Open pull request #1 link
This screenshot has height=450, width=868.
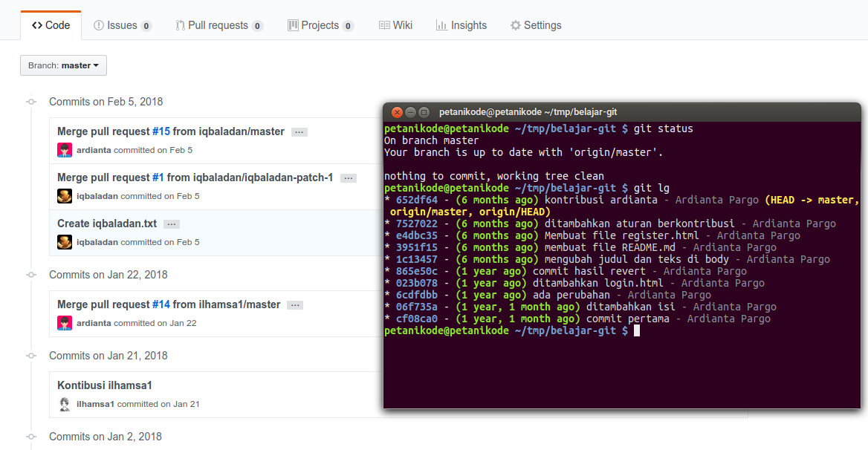point(158,177)
